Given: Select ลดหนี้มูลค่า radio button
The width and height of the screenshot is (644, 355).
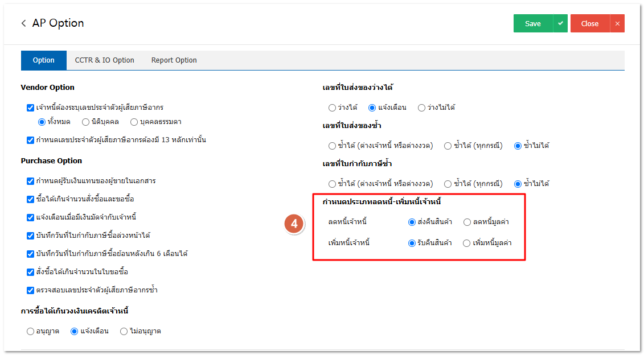Looking at the screenshot, I should tap(467, 222).
